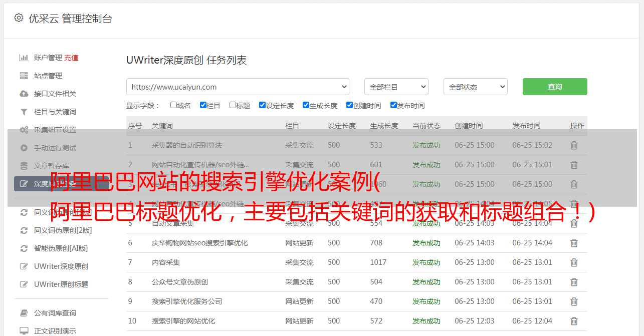This screenshot has width=644, height=336.
Task: Open 文章暂存库 menu item
Action: click(52, 166)
